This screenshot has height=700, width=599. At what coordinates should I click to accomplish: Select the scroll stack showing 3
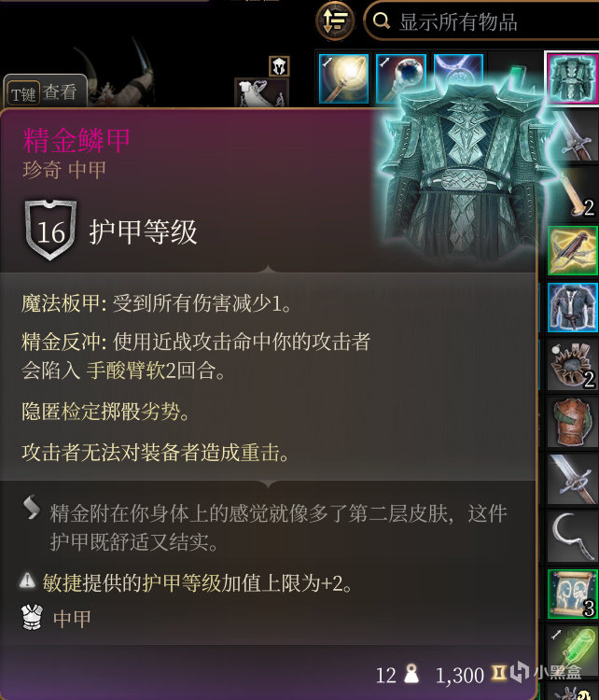click(573, 594)
